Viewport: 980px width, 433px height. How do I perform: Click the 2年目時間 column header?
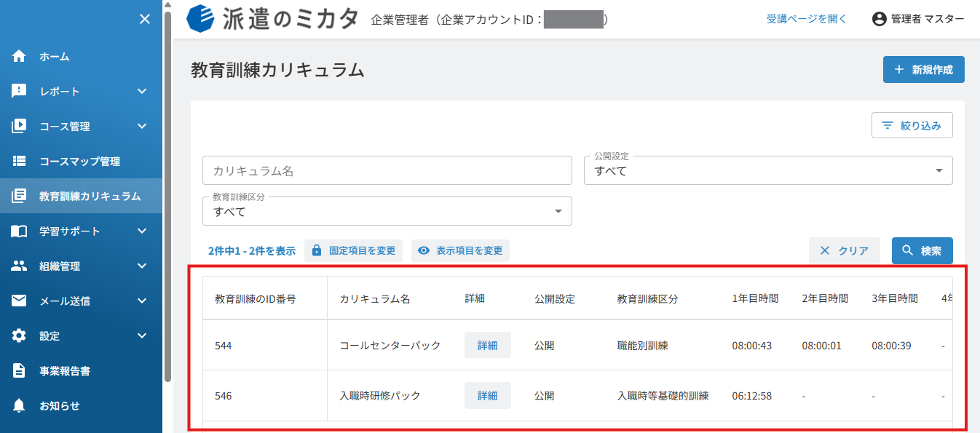[x=825, y=298]
